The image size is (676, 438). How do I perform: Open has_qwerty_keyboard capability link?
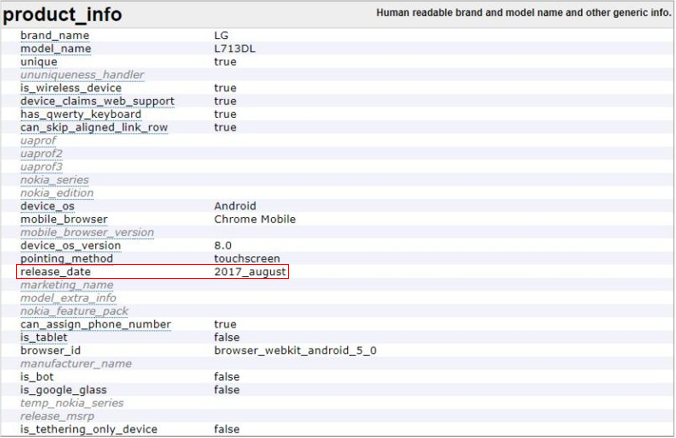pos(81,114)
